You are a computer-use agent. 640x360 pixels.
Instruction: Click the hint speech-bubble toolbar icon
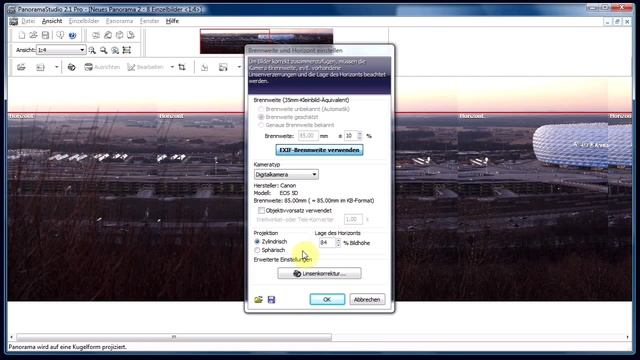[x=60, y=36]
